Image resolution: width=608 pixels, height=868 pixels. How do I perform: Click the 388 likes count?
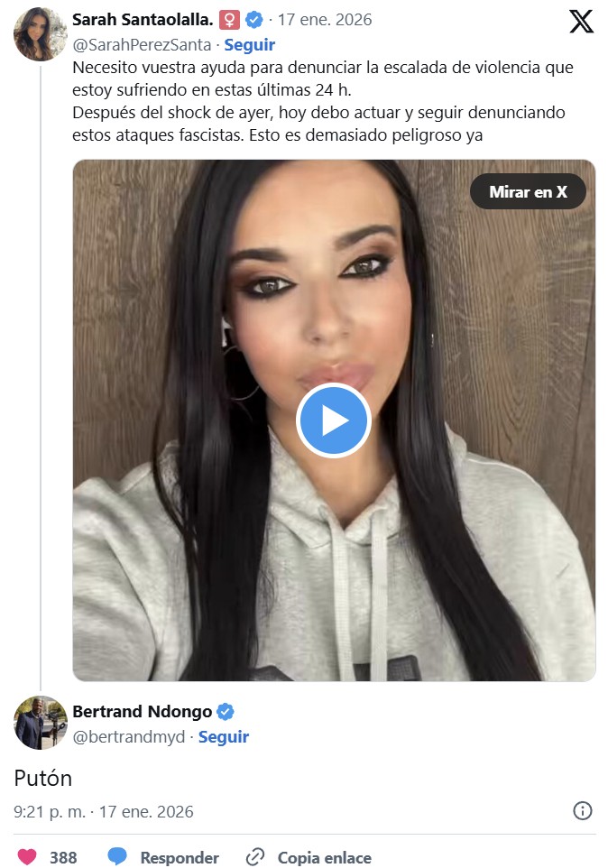tap(63, 857)
